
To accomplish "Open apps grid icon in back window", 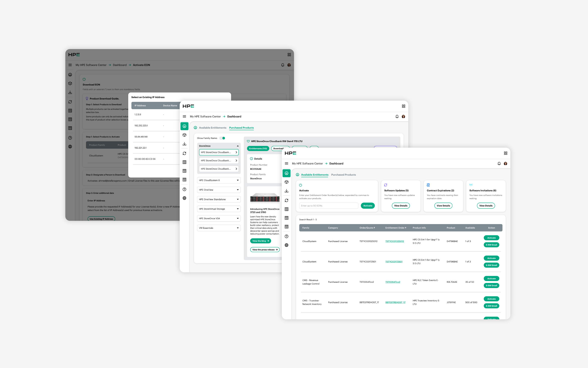I will point(289,55).
